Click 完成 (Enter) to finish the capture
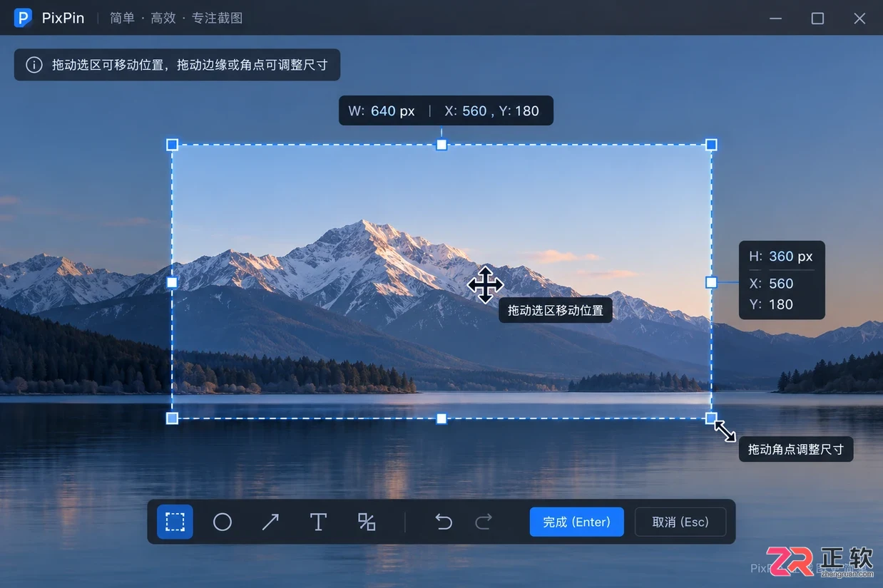 [x=576, y=522]
